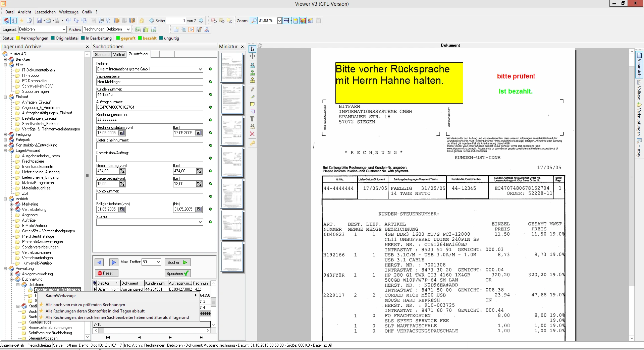Click the blue previous results button
The image size is (644, 350).
click(x=99, y=262)
